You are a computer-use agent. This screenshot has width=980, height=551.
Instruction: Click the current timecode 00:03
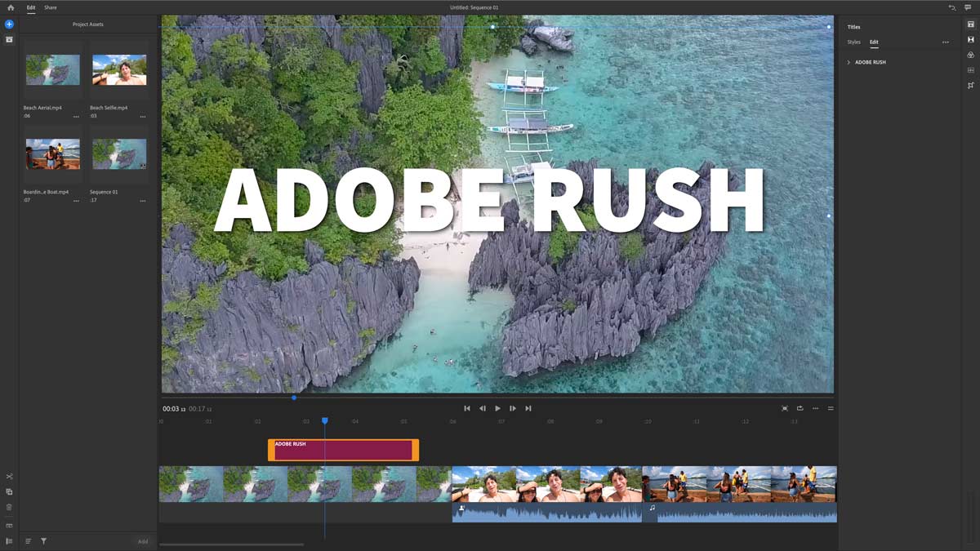(174, 409)
